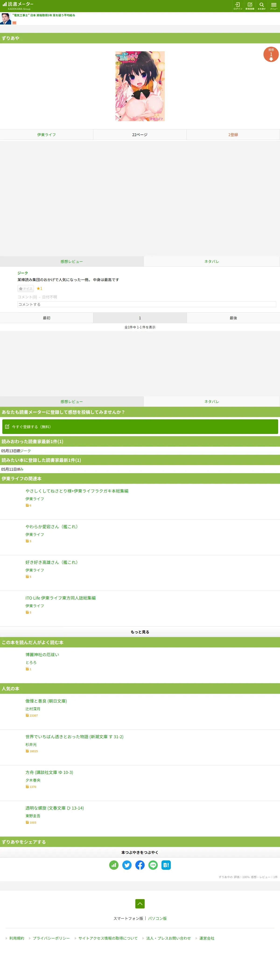The height and width of the screenshot is (980, 280).
Task: Open author 杉井光 link
Action: pos(31,745)
